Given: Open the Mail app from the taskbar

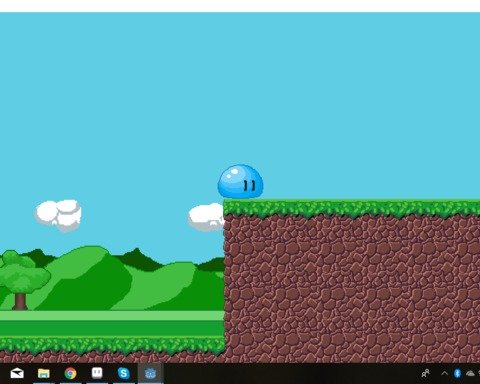Looking at the screenshot, I should pyautogui.click(x=17, y=373).
